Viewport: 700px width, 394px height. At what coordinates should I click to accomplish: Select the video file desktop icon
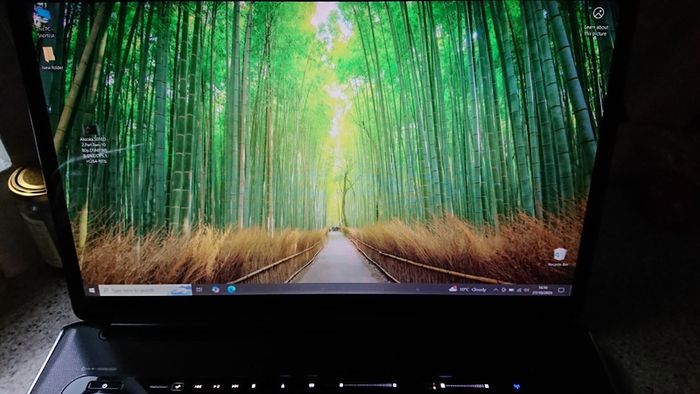coord(93,144)
